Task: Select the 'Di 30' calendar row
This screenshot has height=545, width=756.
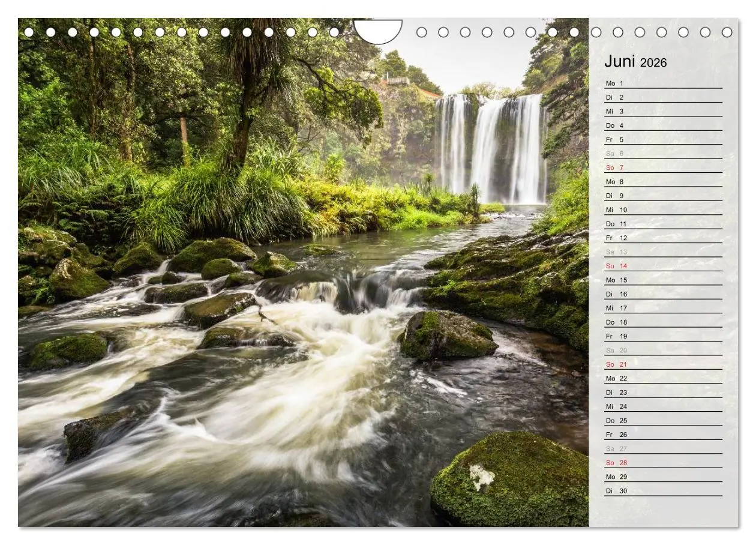Action: click(663, 490)
